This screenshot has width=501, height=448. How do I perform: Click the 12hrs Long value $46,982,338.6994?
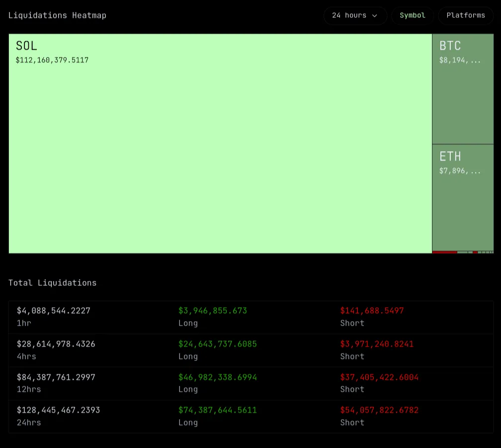218,377
